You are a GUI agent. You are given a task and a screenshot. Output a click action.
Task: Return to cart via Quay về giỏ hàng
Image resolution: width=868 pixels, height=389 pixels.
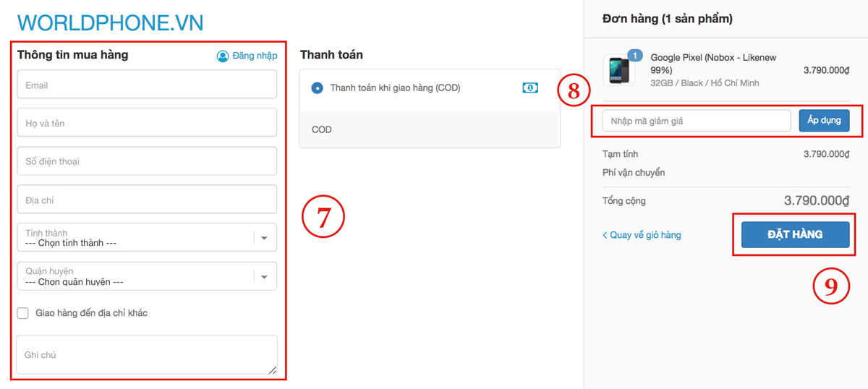[642, 235]
